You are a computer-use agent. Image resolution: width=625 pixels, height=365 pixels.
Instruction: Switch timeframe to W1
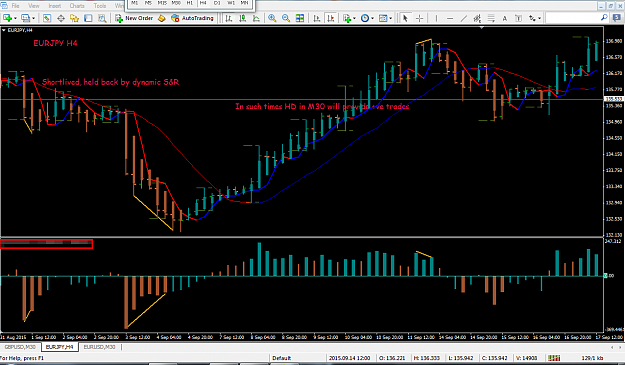point(231,3)
